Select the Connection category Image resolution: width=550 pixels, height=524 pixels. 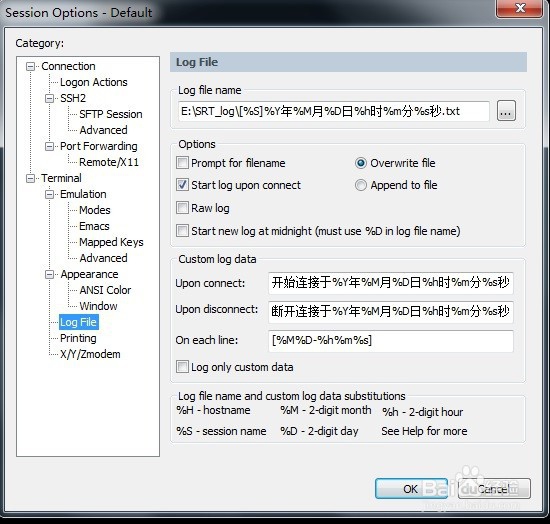(x=68, y=66)
